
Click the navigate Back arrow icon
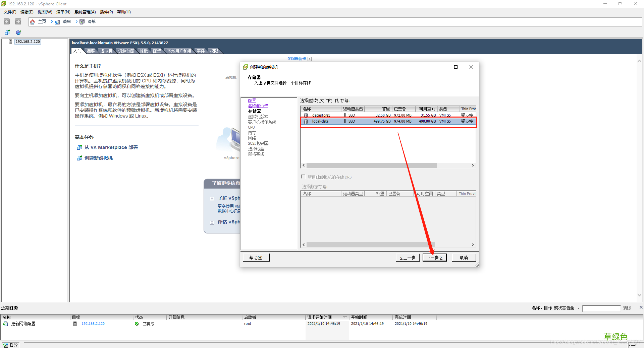pyautogui.click(x=7, y=21)
